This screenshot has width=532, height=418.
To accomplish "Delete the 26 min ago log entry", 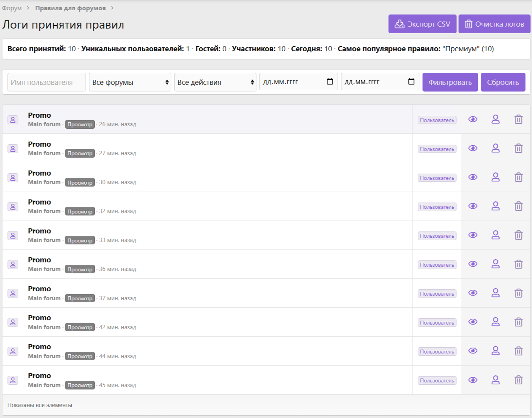I will click(x=519, y=119).
